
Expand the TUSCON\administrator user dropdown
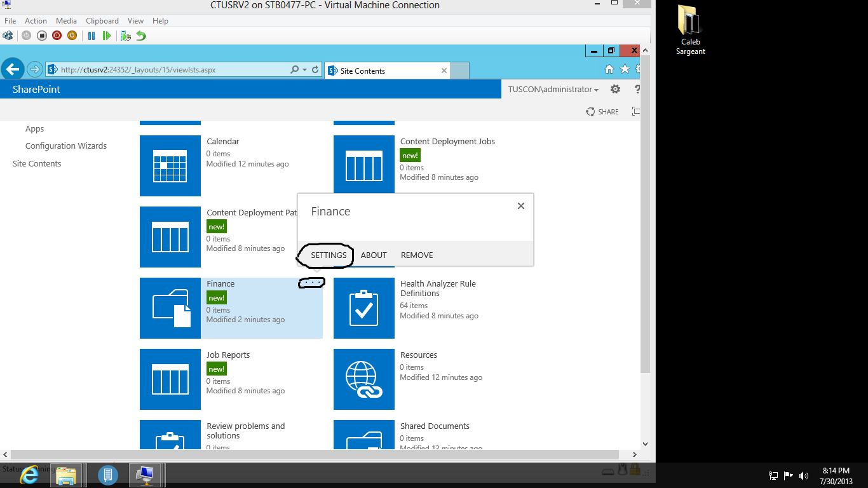553,90
